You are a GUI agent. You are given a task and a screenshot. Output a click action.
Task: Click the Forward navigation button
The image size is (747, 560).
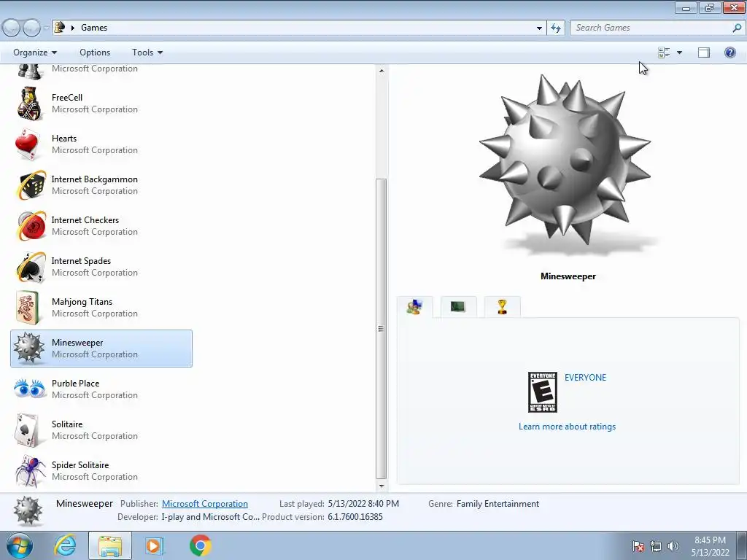tap(31, 28)
